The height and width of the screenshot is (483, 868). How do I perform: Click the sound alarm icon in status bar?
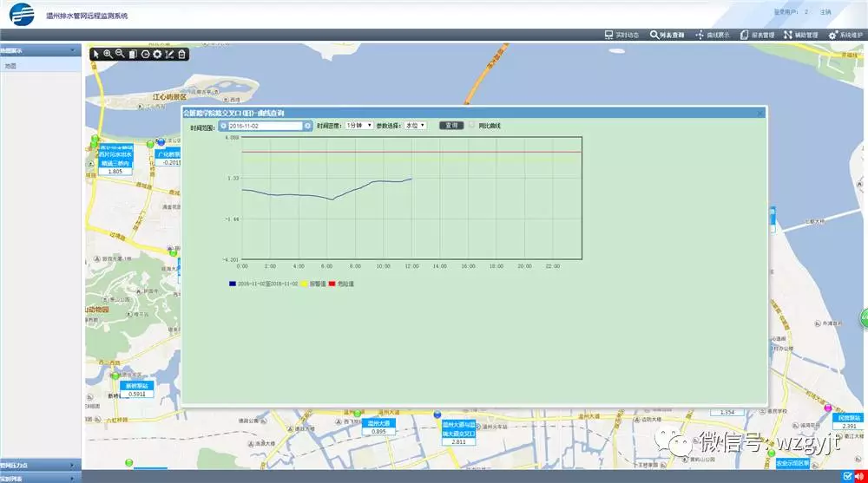859,476
